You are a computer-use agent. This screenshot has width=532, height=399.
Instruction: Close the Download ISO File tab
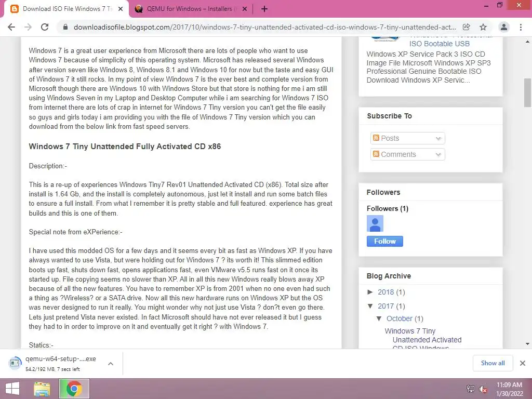coord(121,9)
